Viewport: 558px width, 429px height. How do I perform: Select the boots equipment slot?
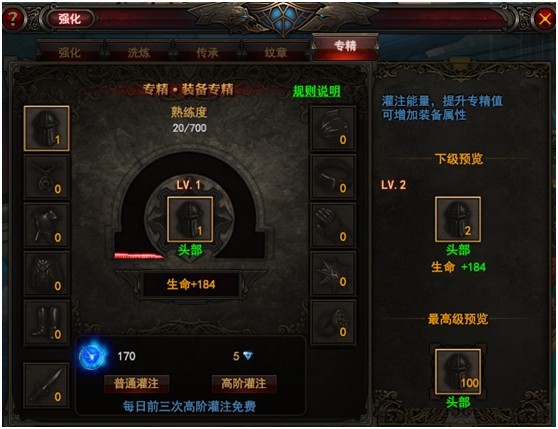pos(47,322)
